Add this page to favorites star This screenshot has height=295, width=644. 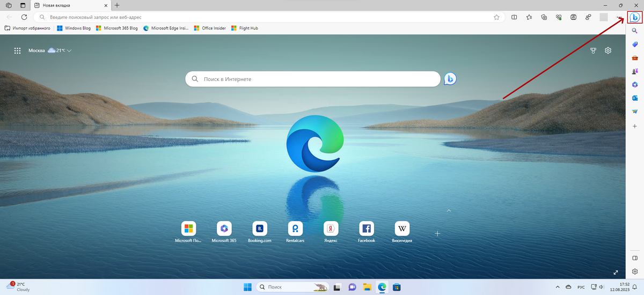[x=496, y=17]
